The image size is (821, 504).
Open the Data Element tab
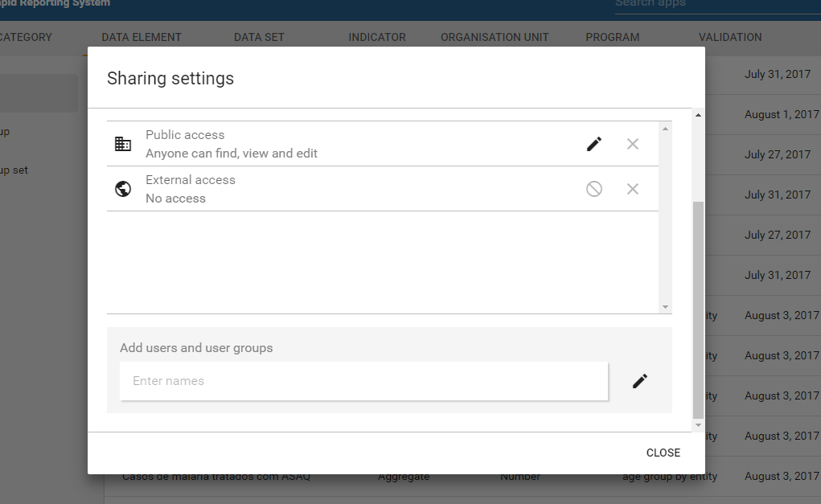coord(142,37)
